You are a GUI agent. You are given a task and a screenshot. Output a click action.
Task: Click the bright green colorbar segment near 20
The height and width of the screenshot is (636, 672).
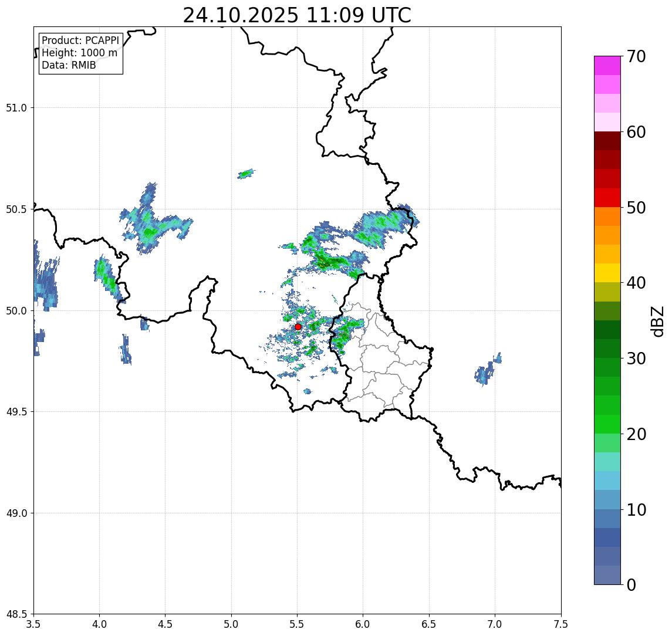coord(607,424)
